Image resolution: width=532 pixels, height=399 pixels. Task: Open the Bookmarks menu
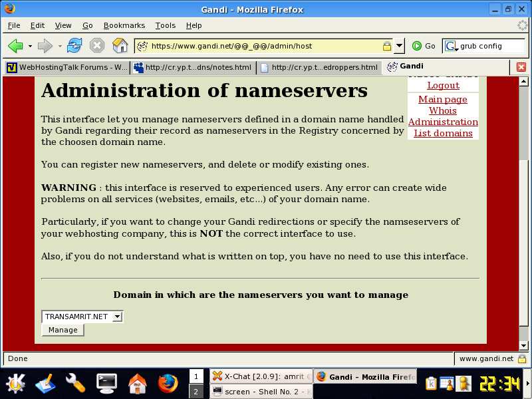tap(124, 25)
